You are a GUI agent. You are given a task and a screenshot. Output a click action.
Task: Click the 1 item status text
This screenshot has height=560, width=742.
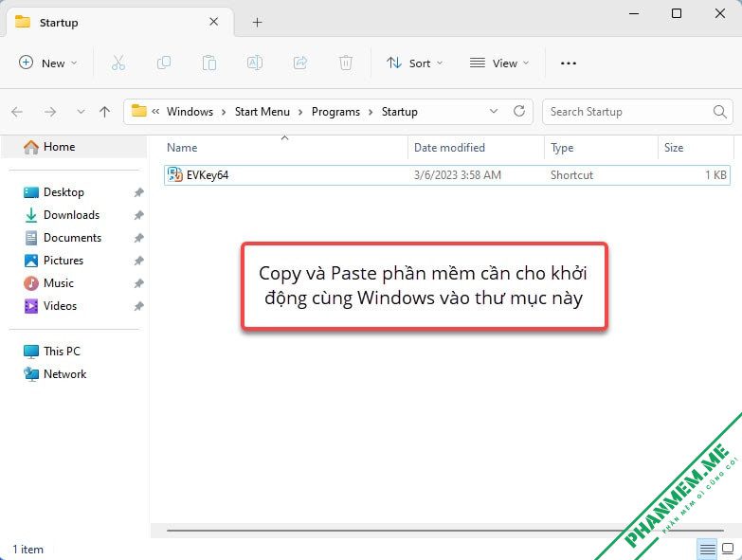tap(27, 550)
